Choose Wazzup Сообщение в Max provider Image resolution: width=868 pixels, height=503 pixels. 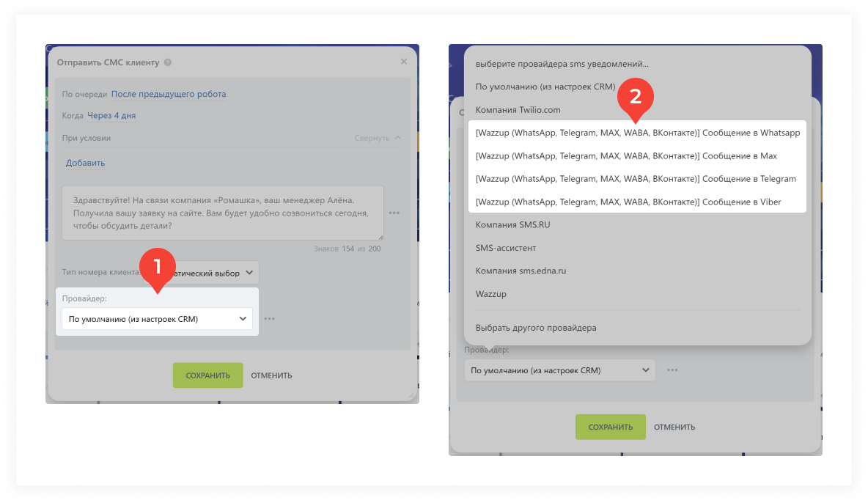click(637, 155)
